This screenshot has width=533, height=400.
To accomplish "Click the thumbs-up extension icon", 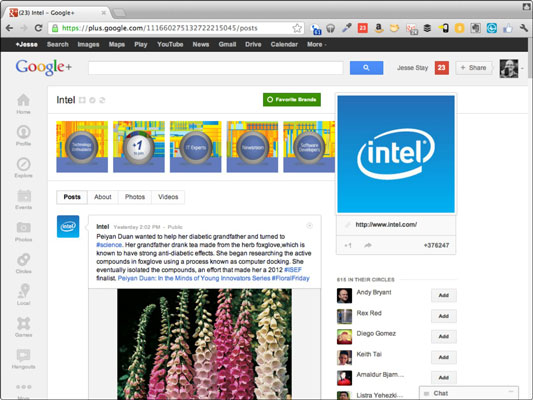I will pyautogui.click(x=508, y=28).
